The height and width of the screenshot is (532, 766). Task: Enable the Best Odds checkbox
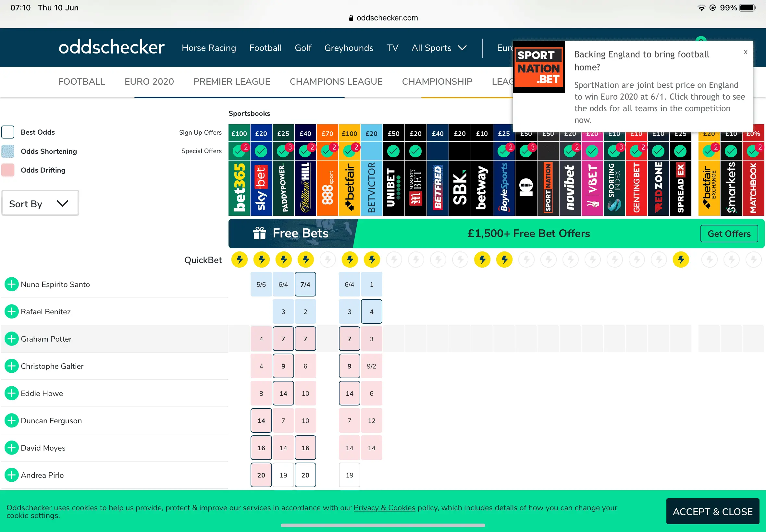pyautogui.click(x=8, y=132)
